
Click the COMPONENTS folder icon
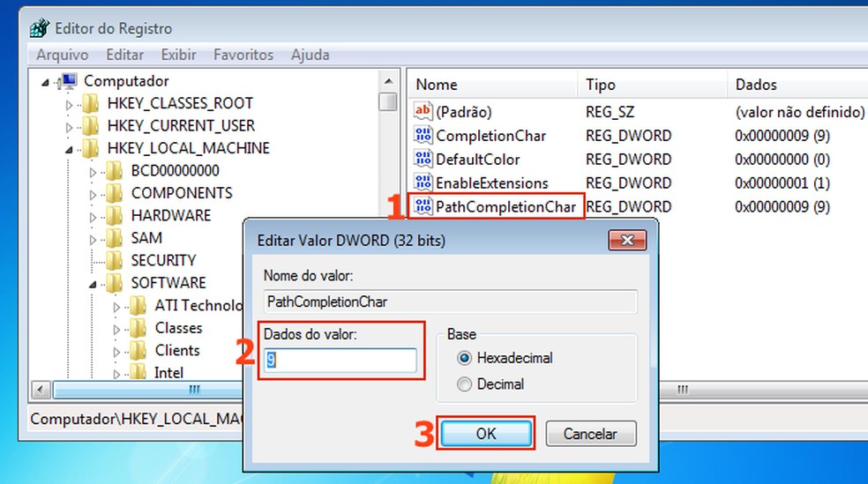(114, 193)
